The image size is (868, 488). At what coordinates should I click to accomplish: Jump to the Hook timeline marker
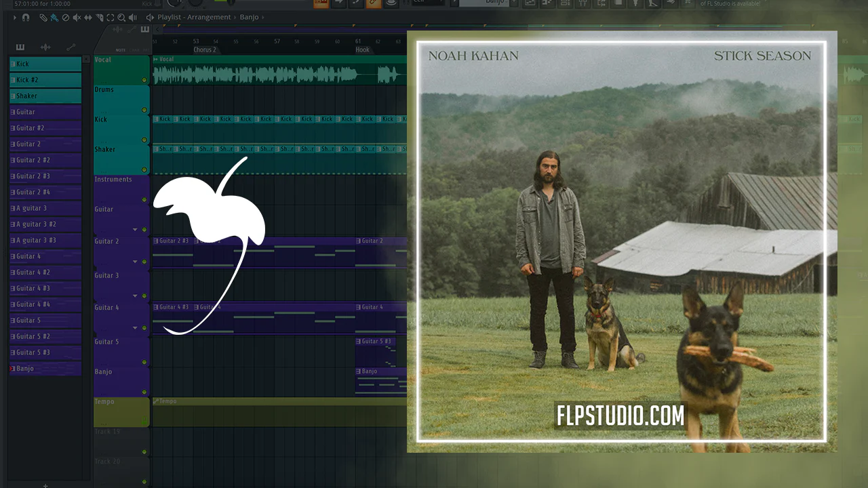pos(363,49)
